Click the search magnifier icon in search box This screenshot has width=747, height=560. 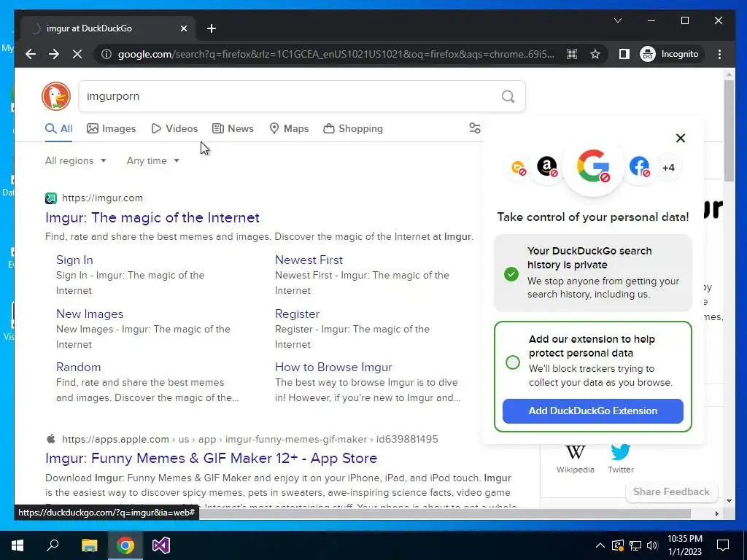(x=508, y=97)
